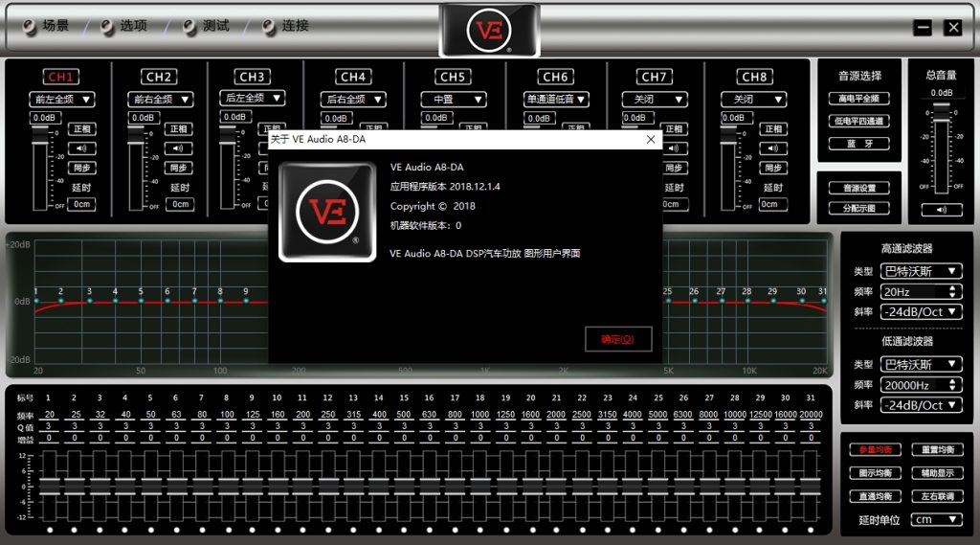Open CH3 后左全频 output dropdown
980x545 pixels.
pyautogui.click(x=253, y=98)
